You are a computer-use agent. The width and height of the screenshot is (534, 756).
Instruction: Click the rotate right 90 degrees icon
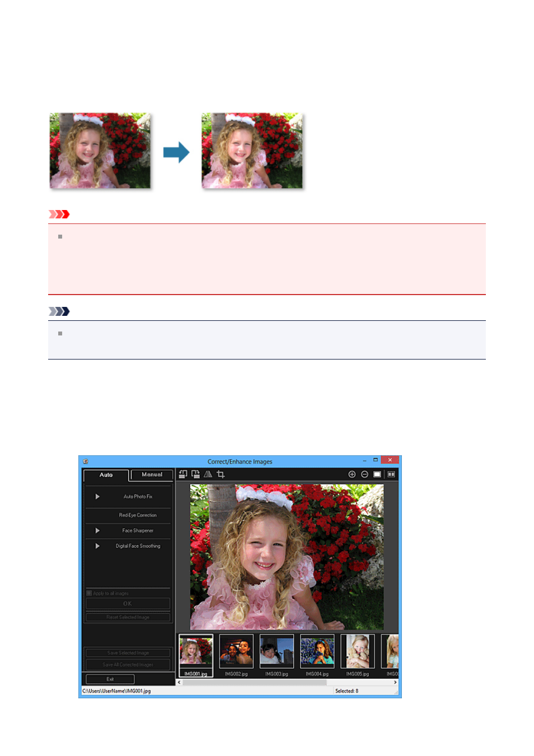(x=195, y=474)
